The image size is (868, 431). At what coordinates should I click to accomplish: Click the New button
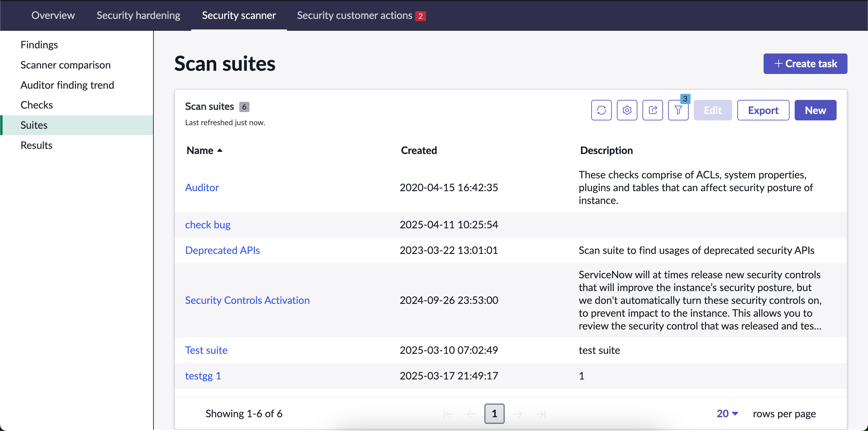pyautogui.click(x=815, y=110)
